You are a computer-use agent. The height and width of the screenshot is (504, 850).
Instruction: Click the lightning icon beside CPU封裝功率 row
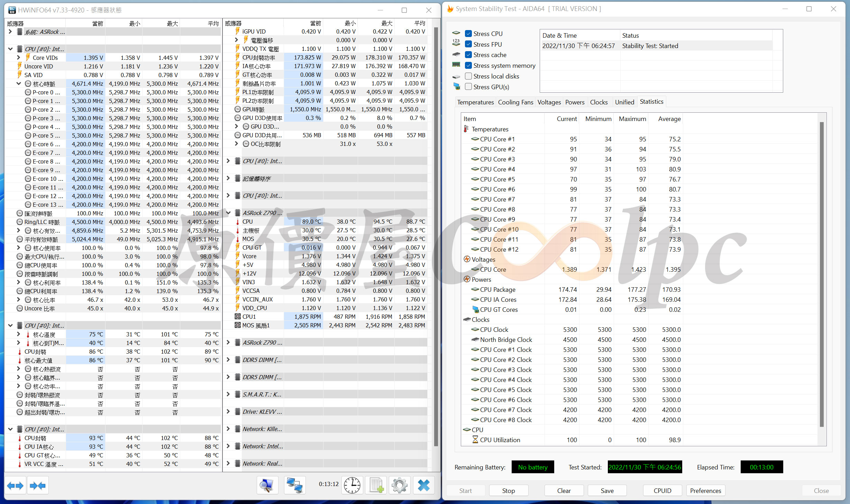click(x=238, y=57)
